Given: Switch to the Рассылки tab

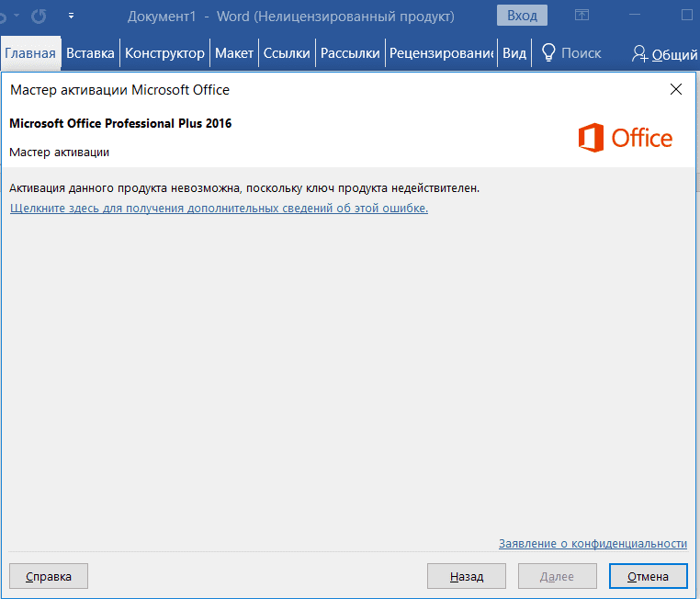Looking at the screenshot, I should (x=350, y=53).
